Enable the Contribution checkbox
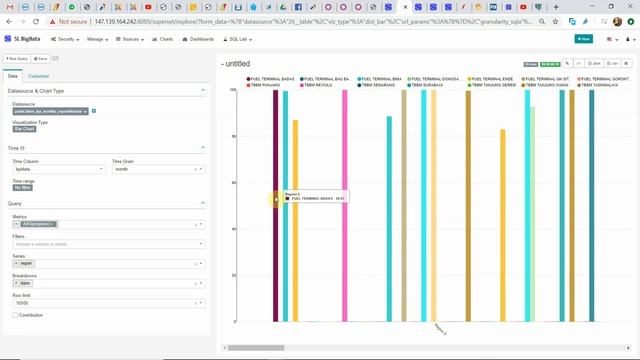 [x=15, y=315]
